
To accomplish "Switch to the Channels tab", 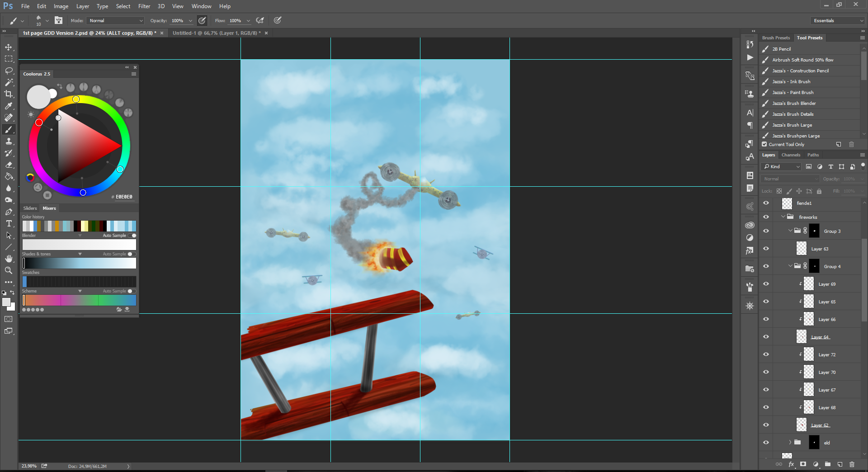I will click(791, 155).
